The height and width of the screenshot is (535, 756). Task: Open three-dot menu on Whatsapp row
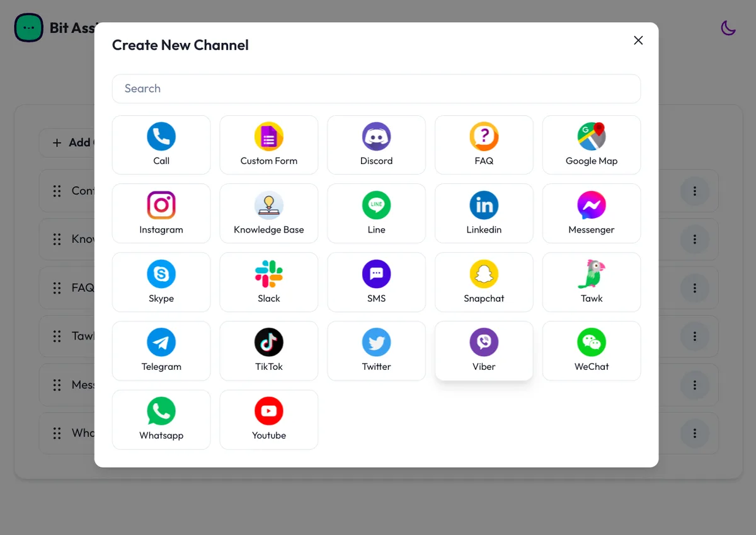pos(695,434)
